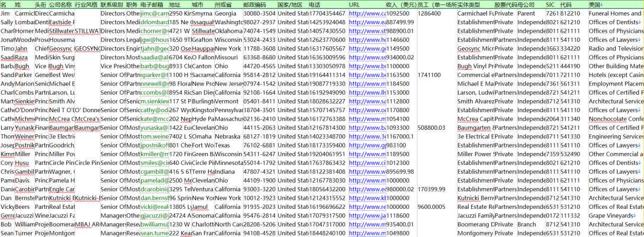Viewport: 644px width, 237px height.
Task: Select the 电话 header cell
Action: pyautogui.click(x=328, y=5)
